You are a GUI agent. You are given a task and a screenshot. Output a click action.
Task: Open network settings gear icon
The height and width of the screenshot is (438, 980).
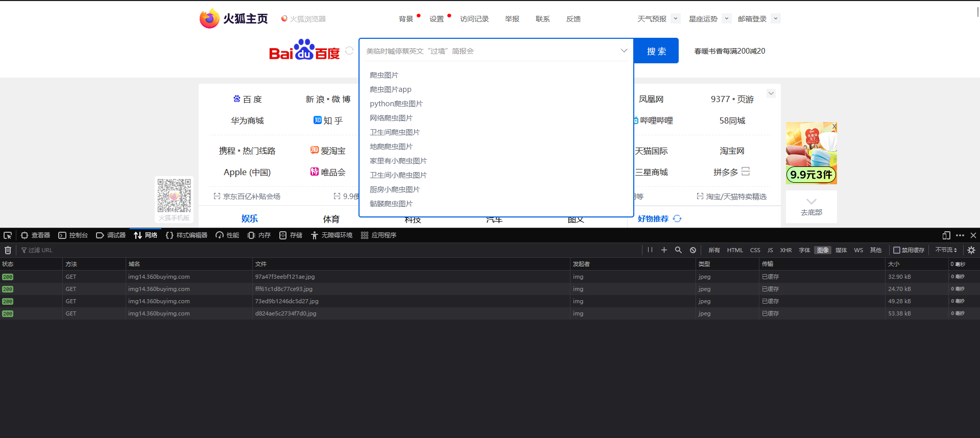coord(971,250)
